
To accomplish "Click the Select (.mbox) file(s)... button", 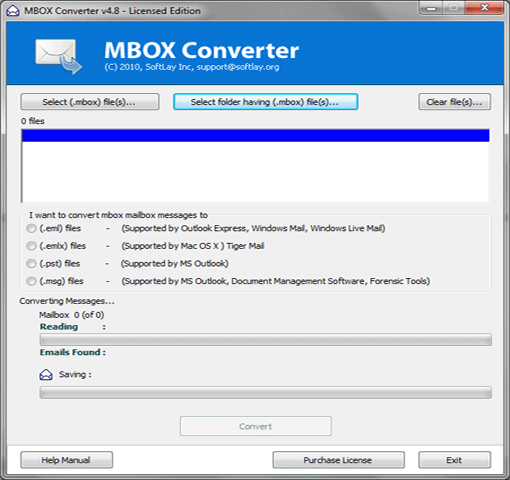I will point(90,102).
